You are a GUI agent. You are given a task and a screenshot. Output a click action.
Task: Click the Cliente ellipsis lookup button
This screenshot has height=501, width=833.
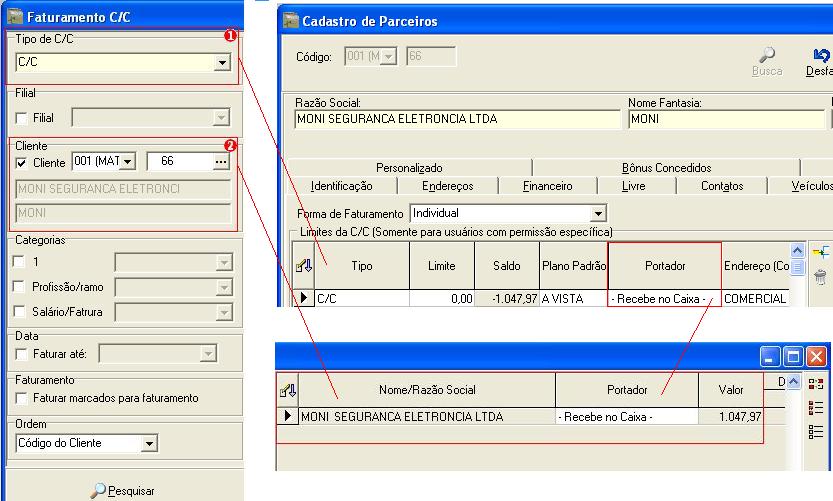coord(221,162)
